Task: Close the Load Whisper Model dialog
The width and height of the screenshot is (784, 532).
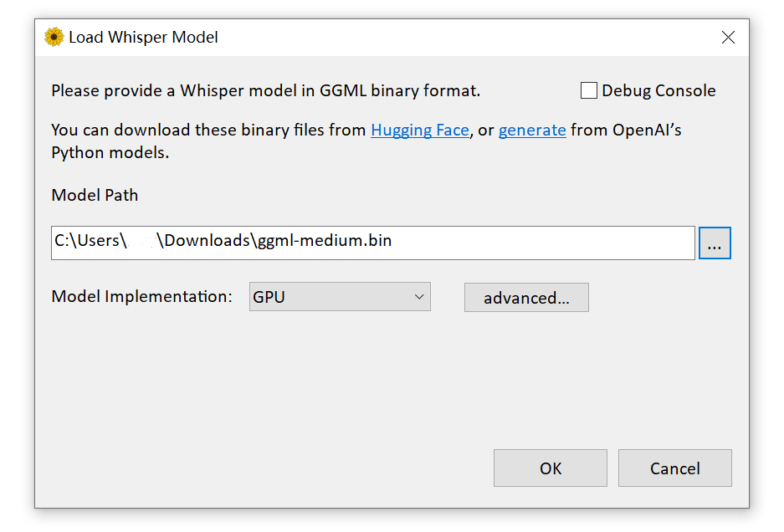Action: click(x=728, y=38)
